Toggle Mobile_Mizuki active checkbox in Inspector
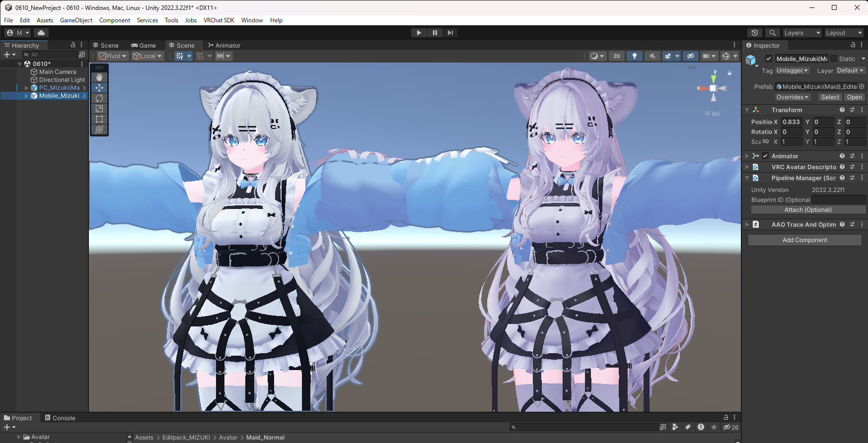The image size is (868, 443). 769,59
